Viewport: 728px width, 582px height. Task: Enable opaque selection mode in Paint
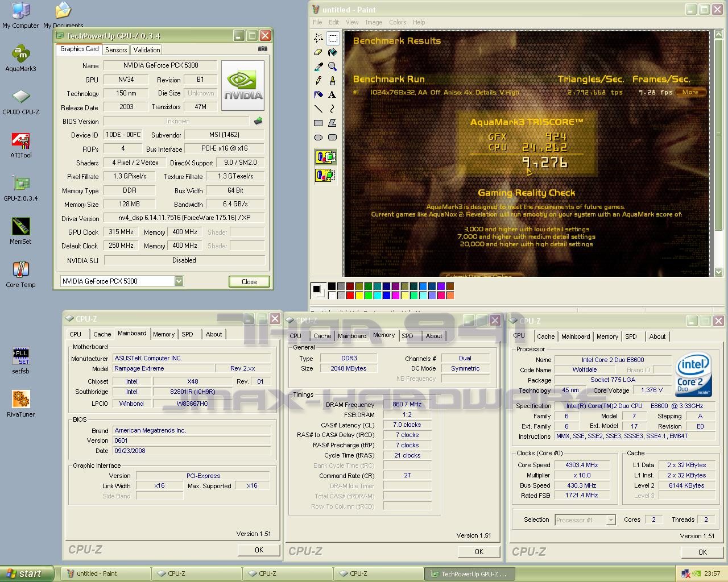click(325, 157)
